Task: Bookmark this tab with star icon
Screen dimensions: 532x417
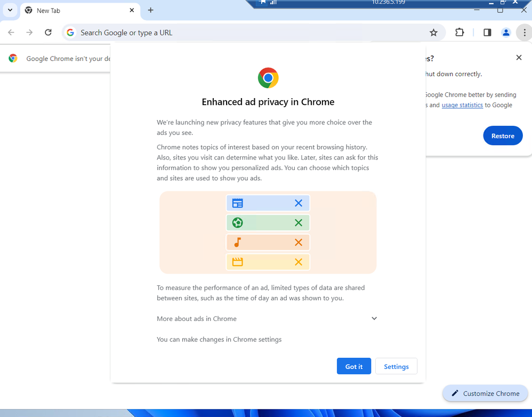Action: coord(433,33)
